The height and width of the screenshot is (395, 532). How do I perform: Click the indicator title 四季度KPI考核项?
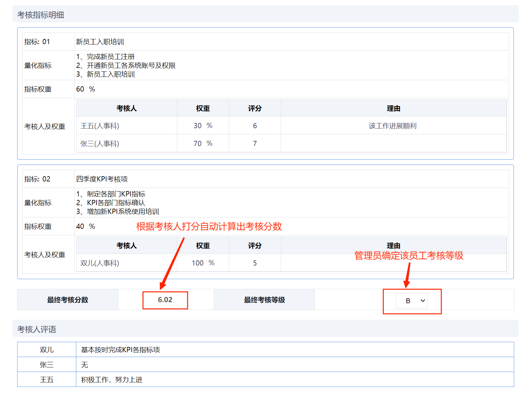pos(102,179)
